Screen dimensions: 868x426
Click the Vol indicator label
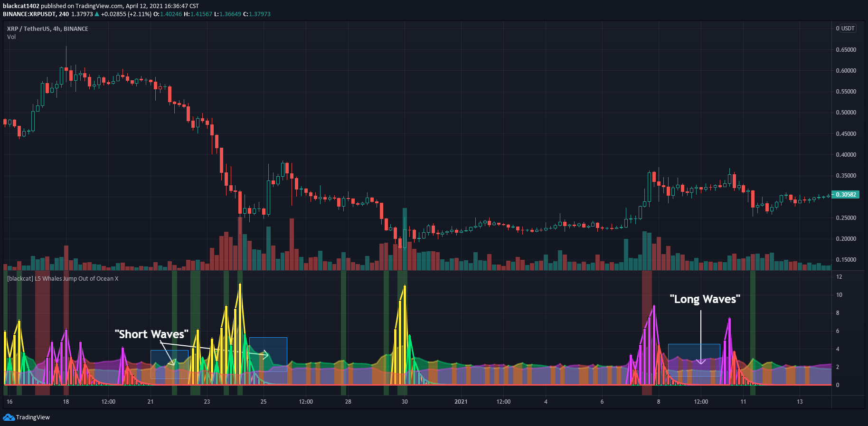click(x=11, y=37)
